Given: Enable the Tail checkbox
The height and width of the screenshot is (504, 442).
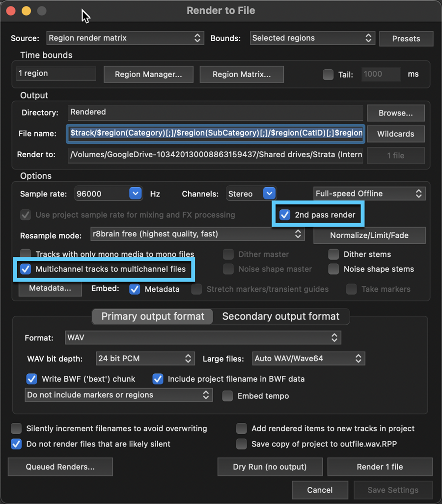Looking at the screenshot, I should pos(328,75).
